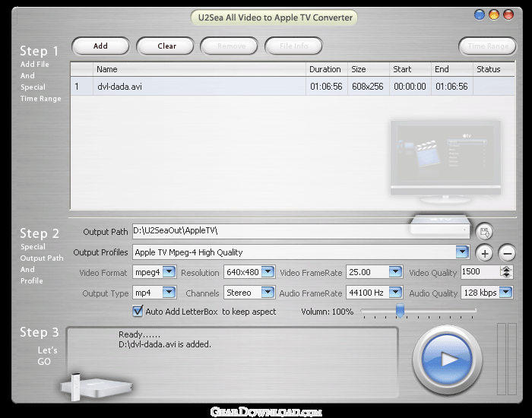Open the Video FrameRate 25.00 dropdown
The width and height of the screenshot is (532, 418).
[x=395, y=272]
